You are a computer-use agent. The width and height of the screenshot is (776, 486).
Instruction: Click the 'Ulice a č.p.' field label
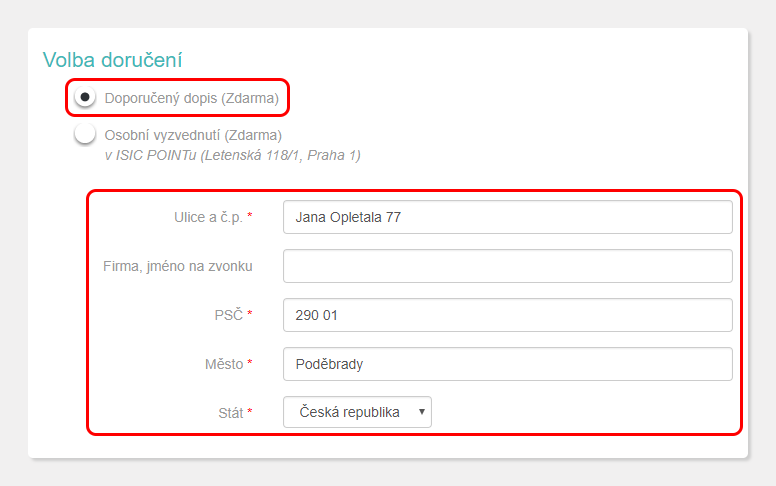pos(208,217)
